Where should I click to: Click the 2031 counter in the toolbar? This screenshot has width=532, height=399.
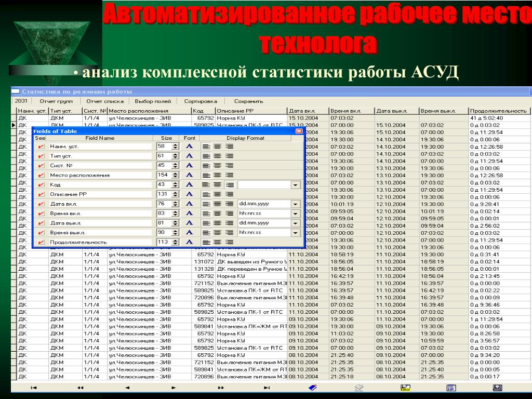[21, 101]
